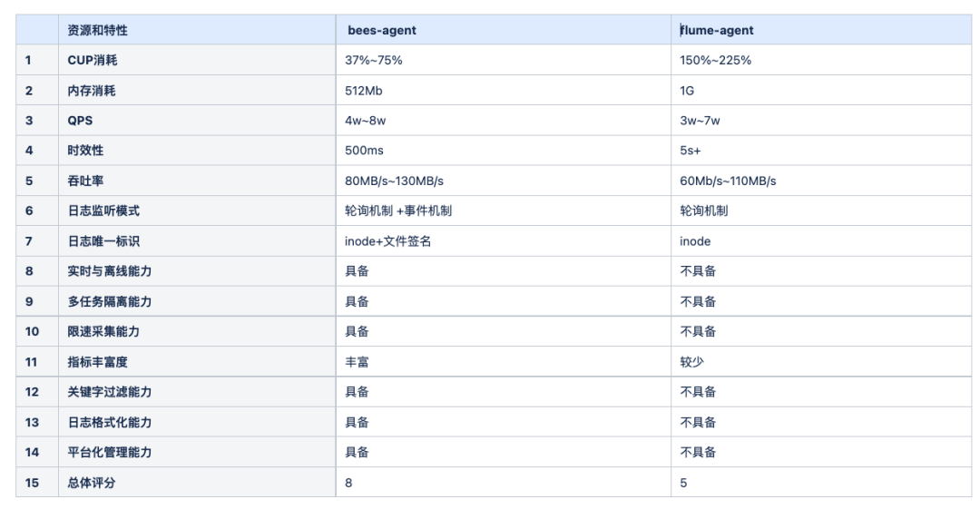Click the 资源和特性 header cell
The width and height of the screenshot is (980, 509).
pyautogui.click(x=98, y=30)
